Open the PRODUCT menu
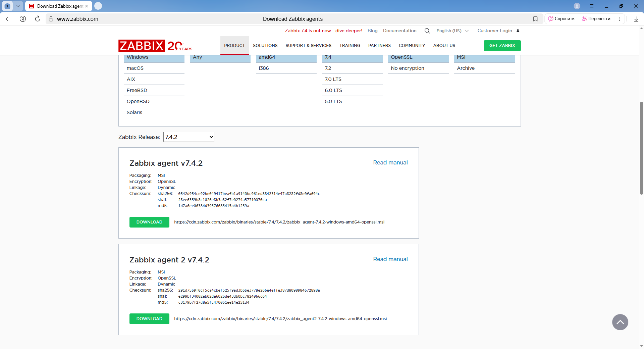The image size is (644, 349). click(x=234, y=46)
